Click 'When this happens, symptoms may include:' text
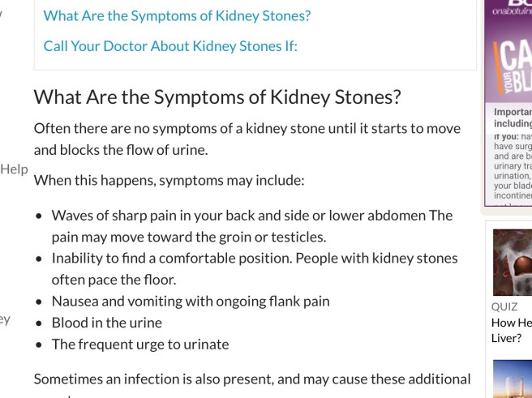Image resolution: width=532 pixels, height=398 pixels. pos(169,179)
